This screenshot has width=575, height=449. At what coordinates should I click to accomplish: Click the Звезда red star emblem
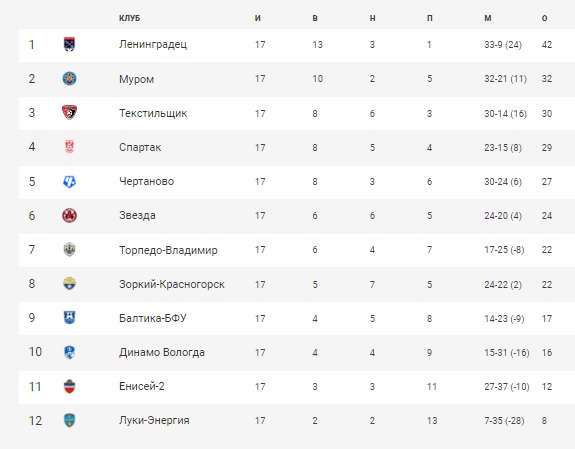click(69, 215)
